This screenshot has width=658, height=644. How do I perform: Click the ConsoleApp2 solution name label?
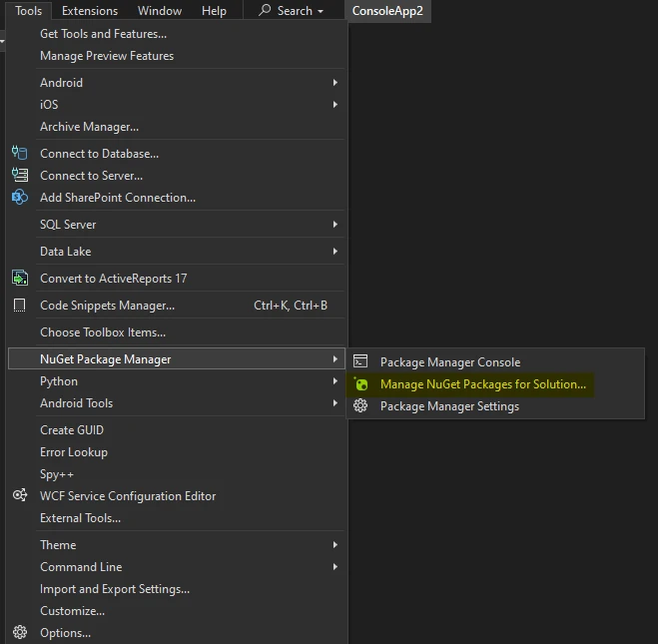pyautogui.click(x=388, y=11)
